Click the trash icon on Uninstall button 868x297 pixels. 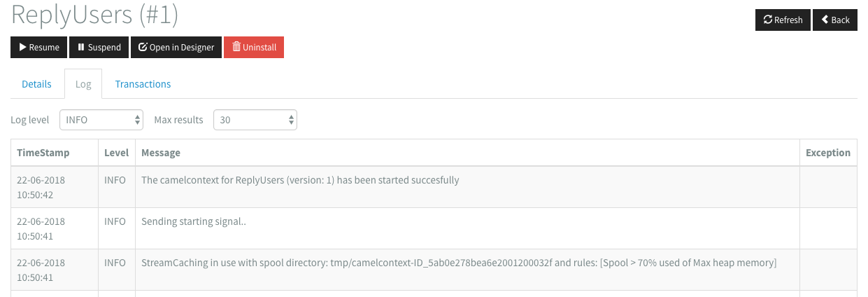(236, 48)
